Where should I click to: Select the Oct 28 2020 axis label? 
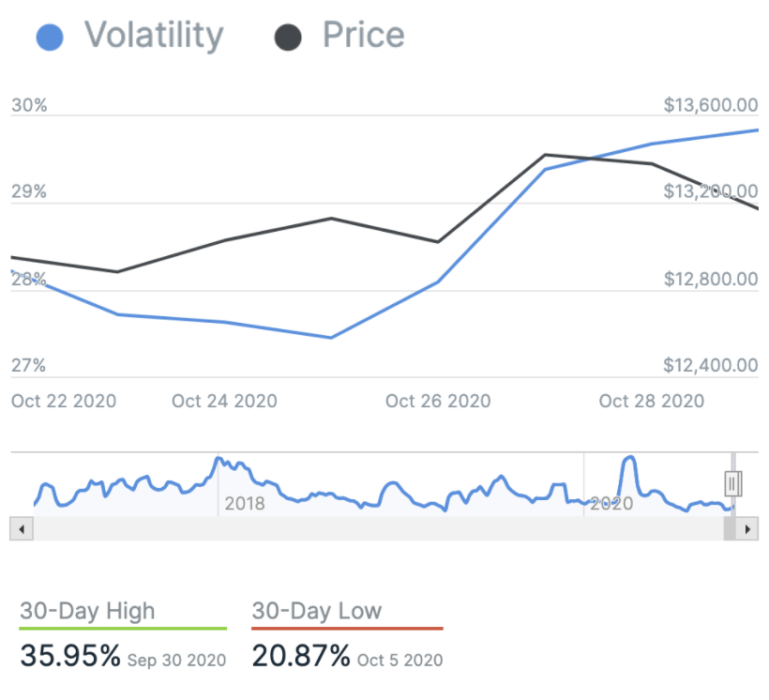pos(652,402)
